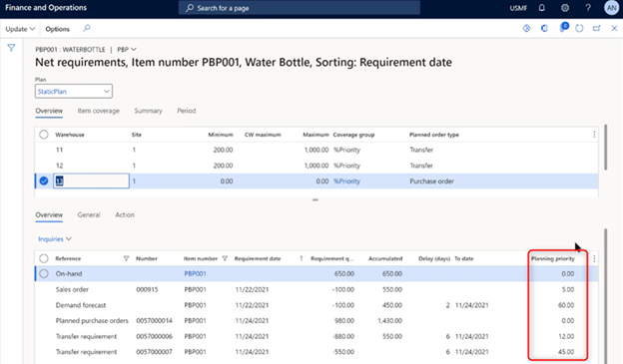Open the %Priority coverage group link in row 13

click(x=346, y=182)
